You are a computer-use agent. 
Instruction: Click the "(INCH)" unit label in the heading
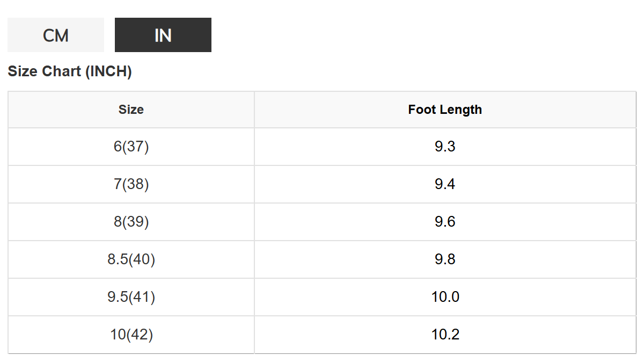pyautogui.click(x=108, y=71)
